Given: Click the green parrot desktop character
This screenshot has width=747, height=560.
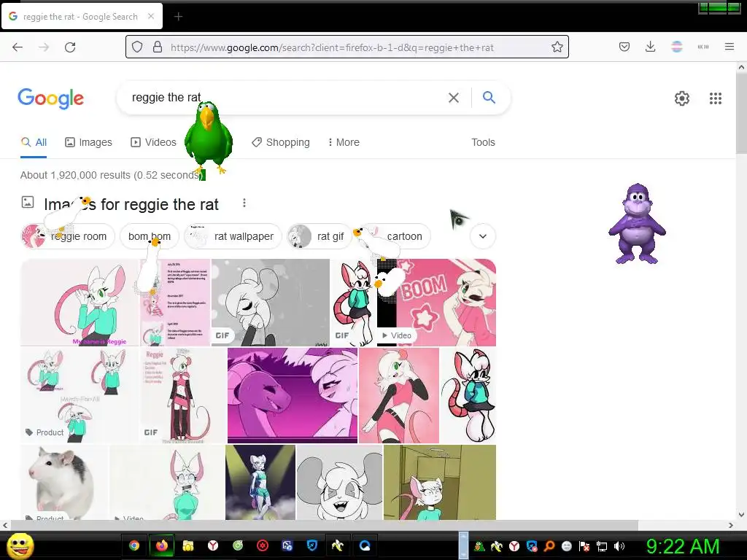Looking at the screenshot, I should [x=209, y=138].
